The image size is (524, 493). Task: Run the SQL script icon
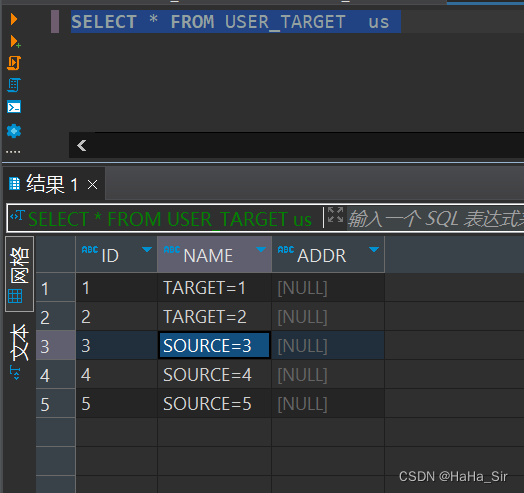click(x=14, y=63)
